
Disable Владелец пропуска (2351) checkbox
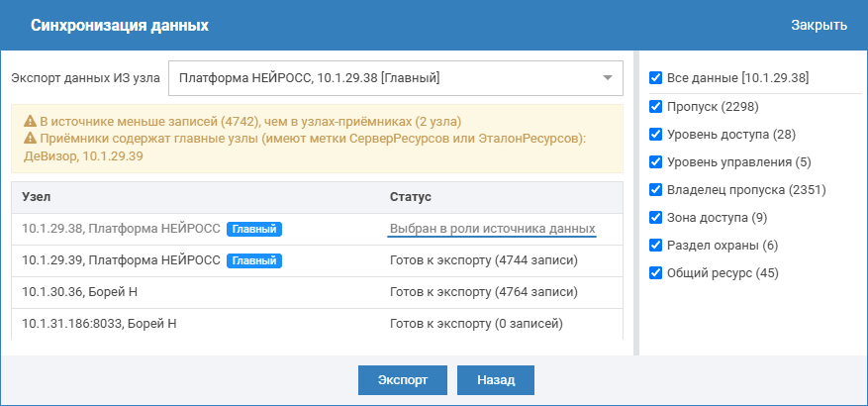(x=656, y=190)
